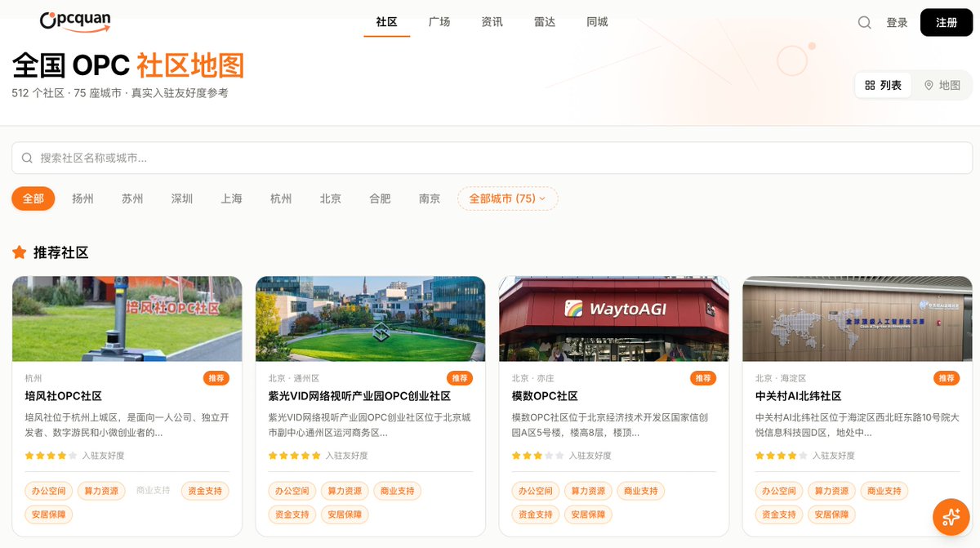Open the 培风社OPC社区 photo thumbnail
Viewport: 980px width, 548px height.
tap(127, 319)
